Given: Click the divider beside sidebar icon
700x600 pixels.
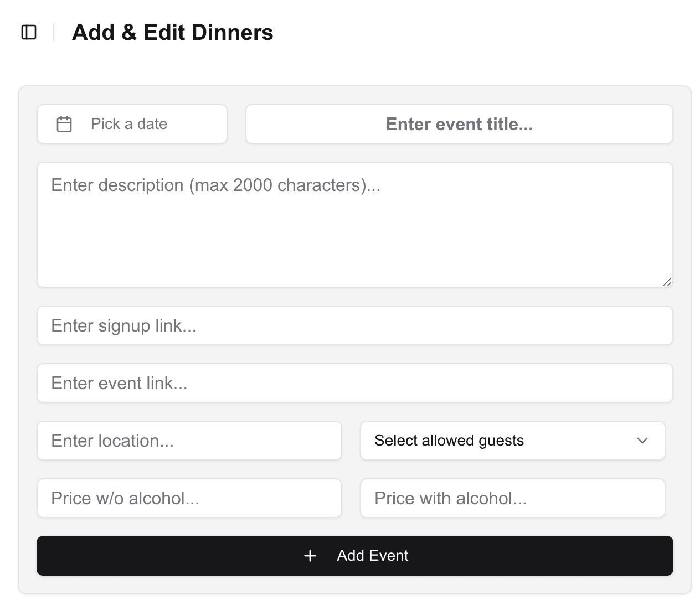Looking at the screenshot, I should pos(54,33).
